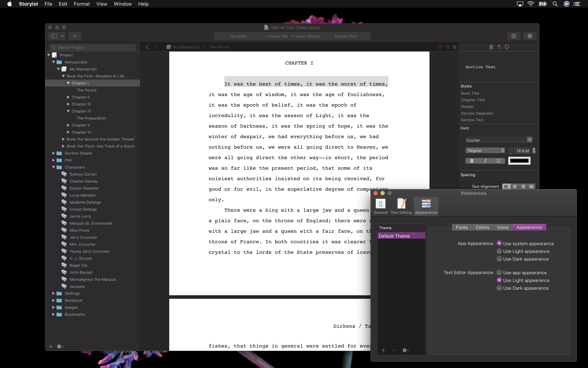Add project item with sidebar plus button
This screenshot has height=368, width=588.
(x=51, y=346)
